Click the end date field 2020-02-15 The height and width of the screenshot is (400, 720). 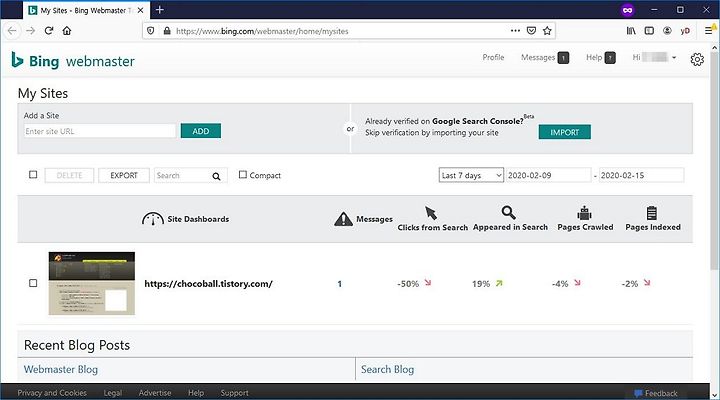pyautogui.click(x=641, y=175)
